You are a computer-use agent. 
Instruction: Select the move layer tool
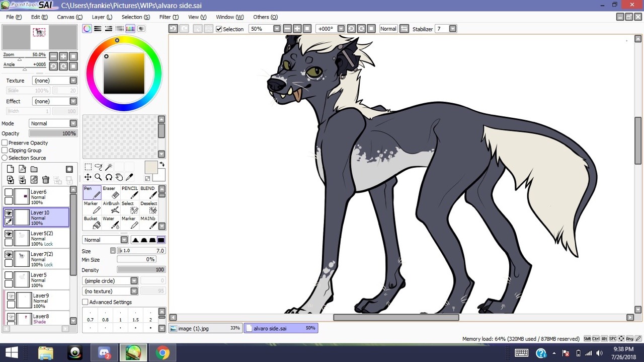pyautogui.click(x=88, y=177)
